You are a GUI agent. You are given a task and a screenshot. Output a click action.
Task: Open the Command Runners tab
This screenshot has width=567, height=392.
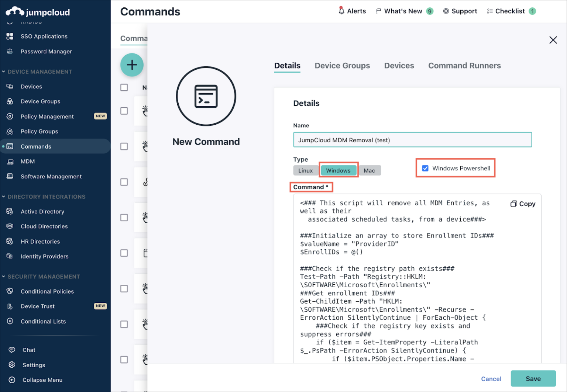tap(464, 66)
